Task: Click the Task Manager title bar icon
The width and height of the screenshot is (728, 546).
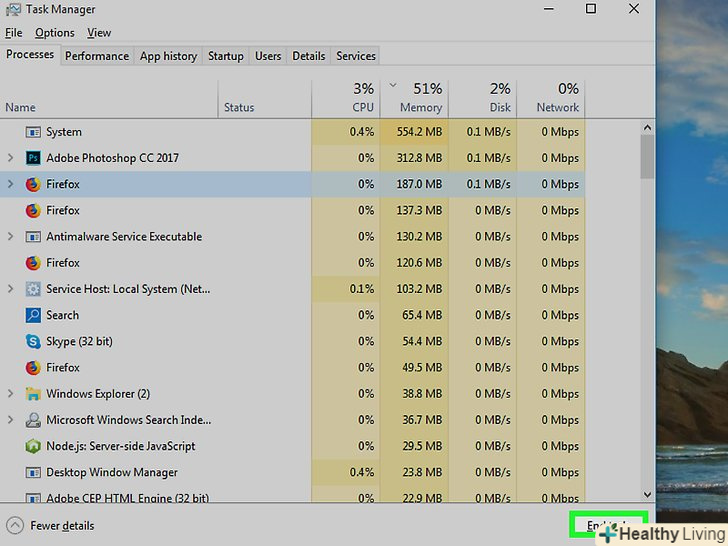Action: pyautogui.click(x=13, y=9)
